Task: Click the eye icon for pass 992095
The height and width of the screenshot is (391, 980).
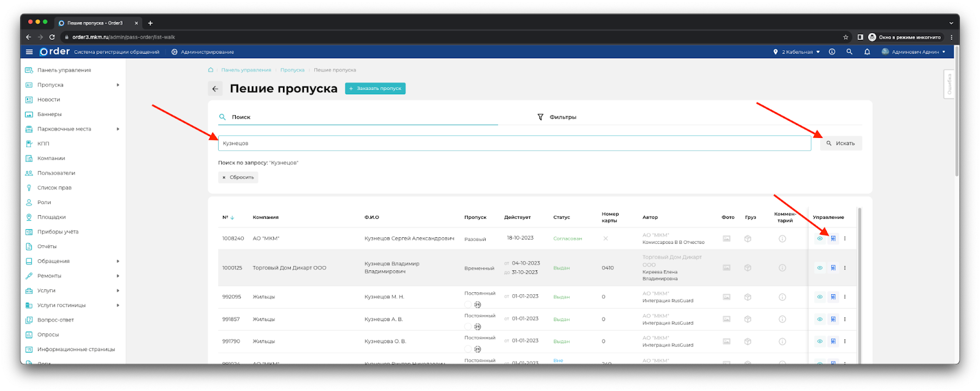Action: pyautogui.click(x=820, y=297)
